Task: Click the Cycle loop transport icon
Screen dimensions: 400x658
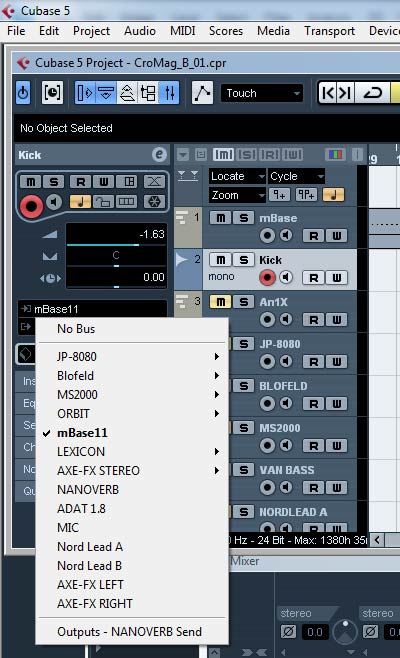Action: coord(372,92)
